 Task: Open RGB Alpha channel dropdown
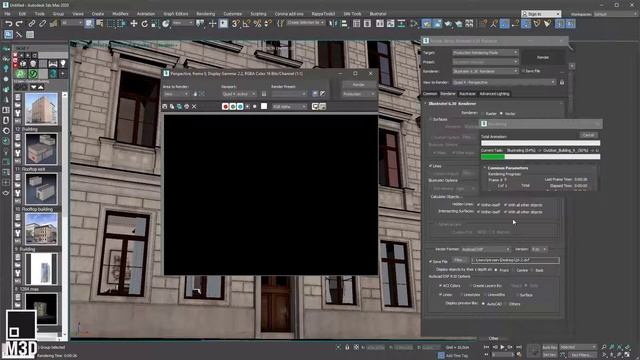(x=289, y=107)
